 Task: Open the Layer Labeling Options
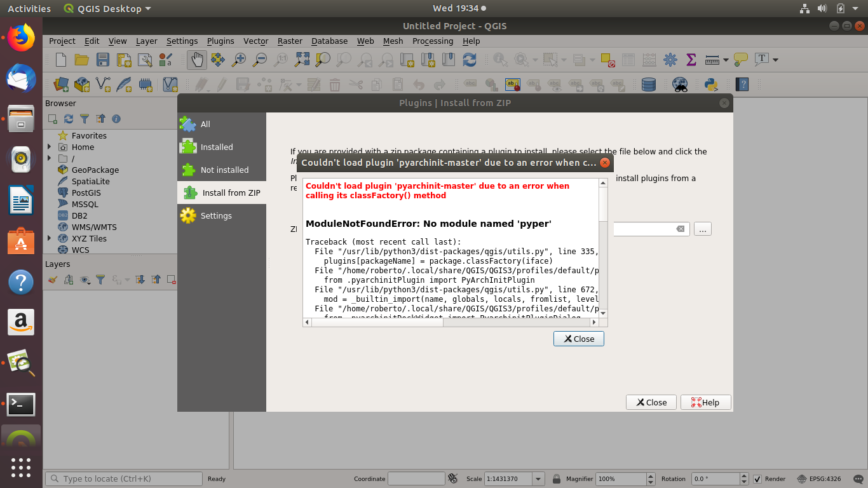tap(512, 84)
